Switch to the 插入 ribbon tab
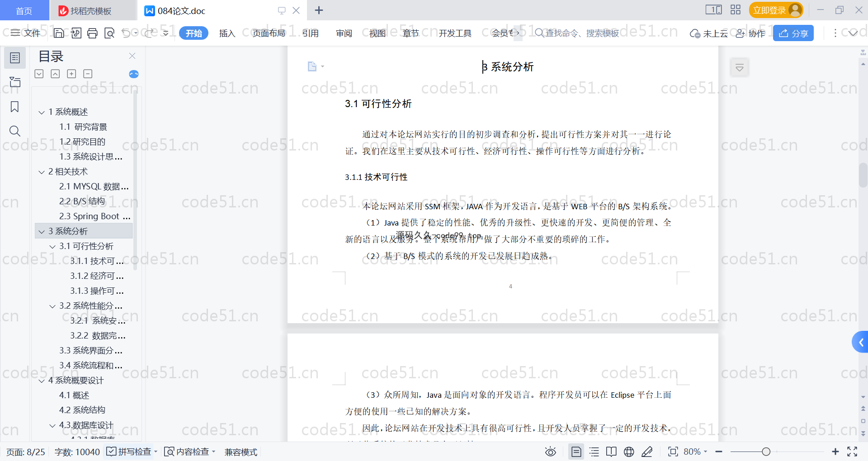This screenshot has width=868, height=461. click(227, 33)
